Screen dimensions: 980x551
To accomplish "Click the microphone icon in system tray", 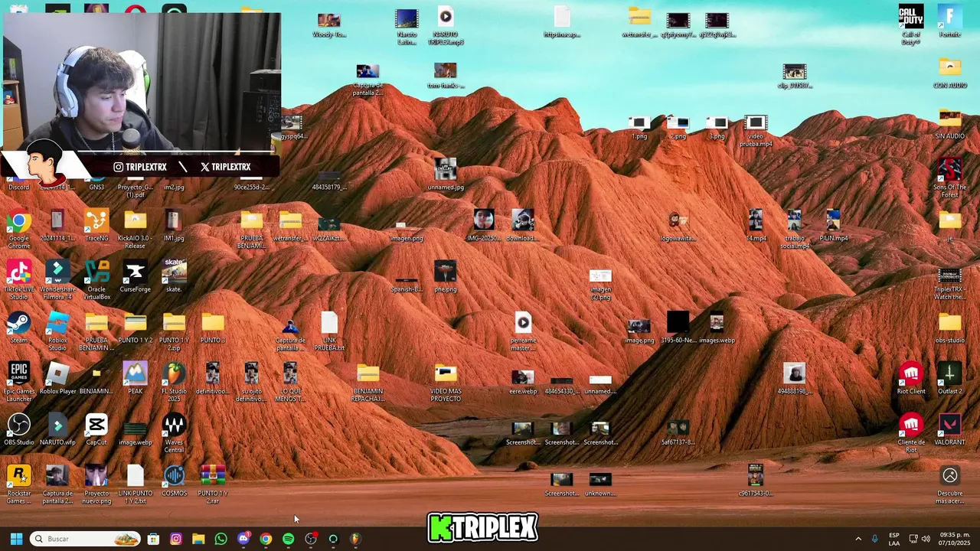I will (875, 539).
